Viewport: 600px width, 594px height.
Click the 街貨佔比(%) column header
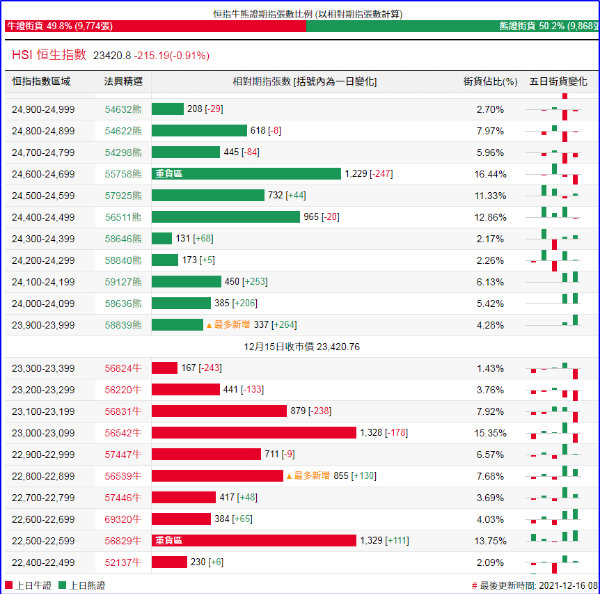click(490, 80)
